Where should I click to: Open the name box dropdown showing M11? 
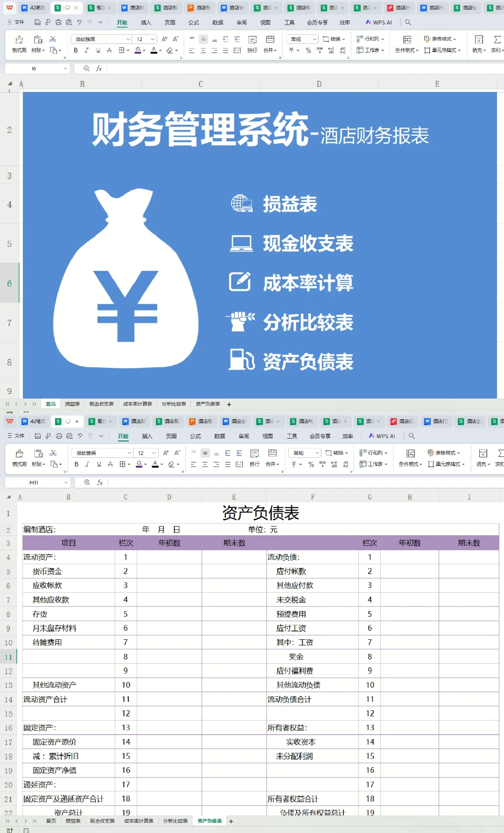tap(66, 483)
